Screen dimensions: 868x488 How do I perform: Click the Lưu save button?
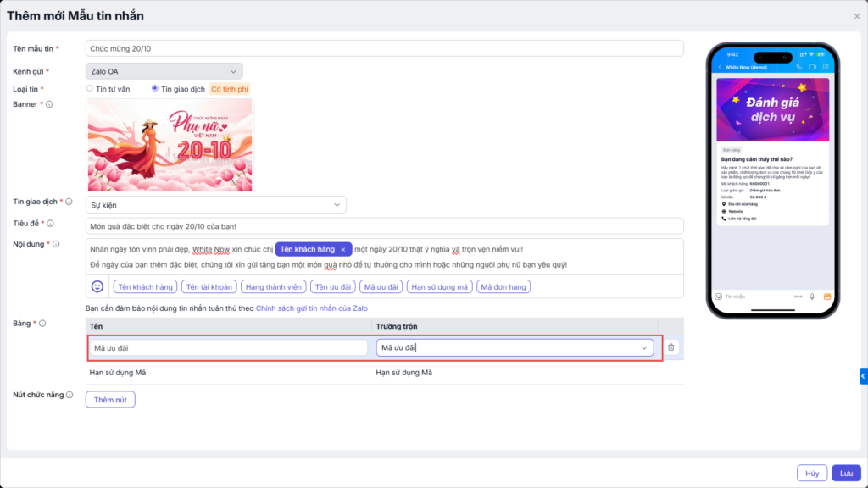(x=847, y=473)
